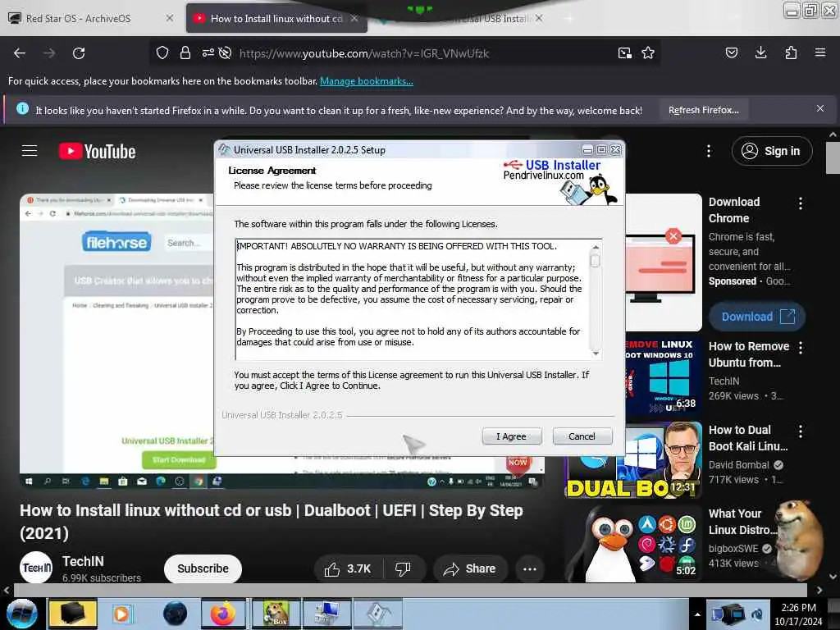Open What Your Linux Distro video thumbnail
Screen dimensions: 840x630
633,544
